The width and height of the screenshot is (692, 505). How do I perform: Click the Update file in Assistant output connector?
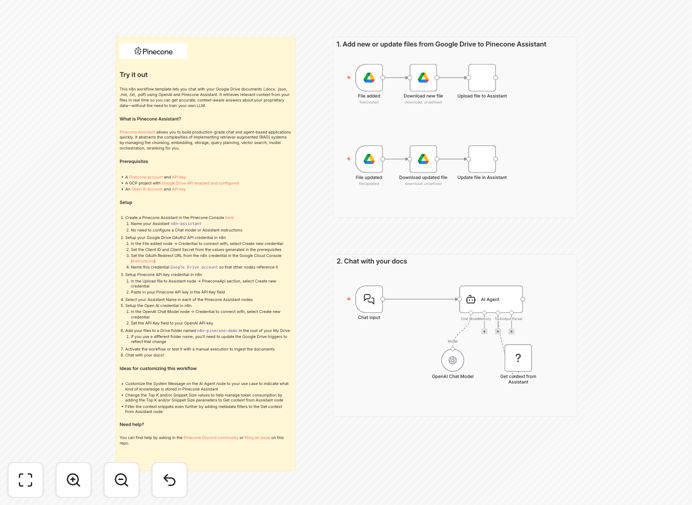[x=496, y=159]
